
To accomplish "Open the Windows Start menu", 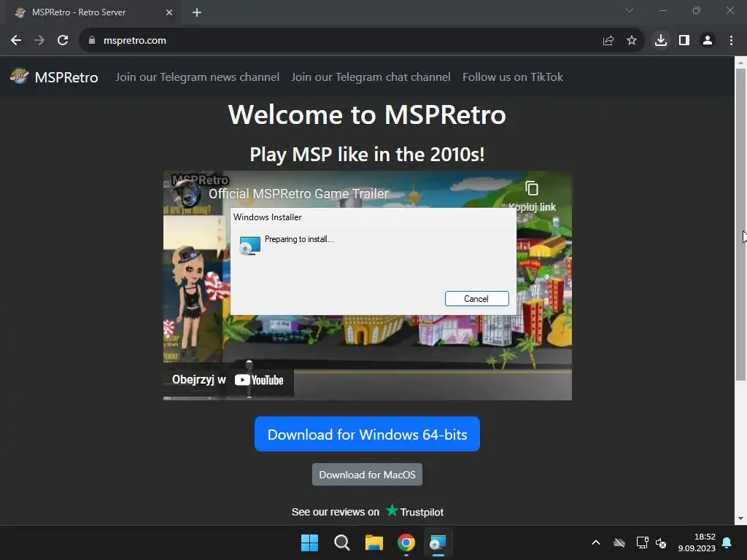I will pos(309,542).
